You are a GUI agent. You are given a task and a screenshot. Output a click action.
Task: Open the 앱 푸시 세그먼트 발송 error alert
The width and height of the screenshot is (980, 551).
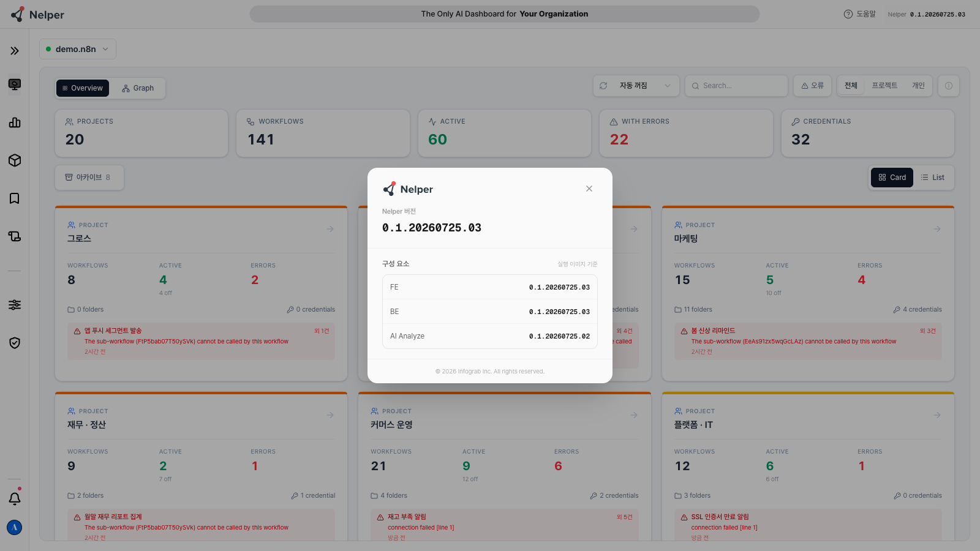pyautogui.click(x=201, y=341)
